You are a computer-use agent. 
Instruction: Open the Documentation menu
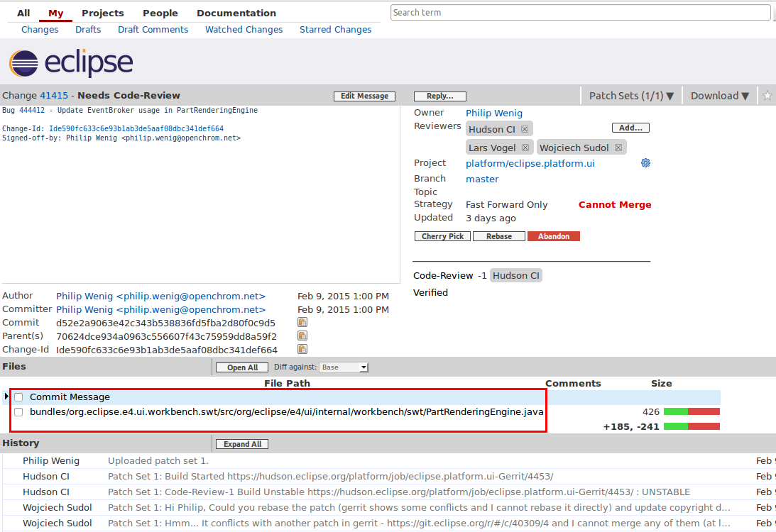click(236, 13)
